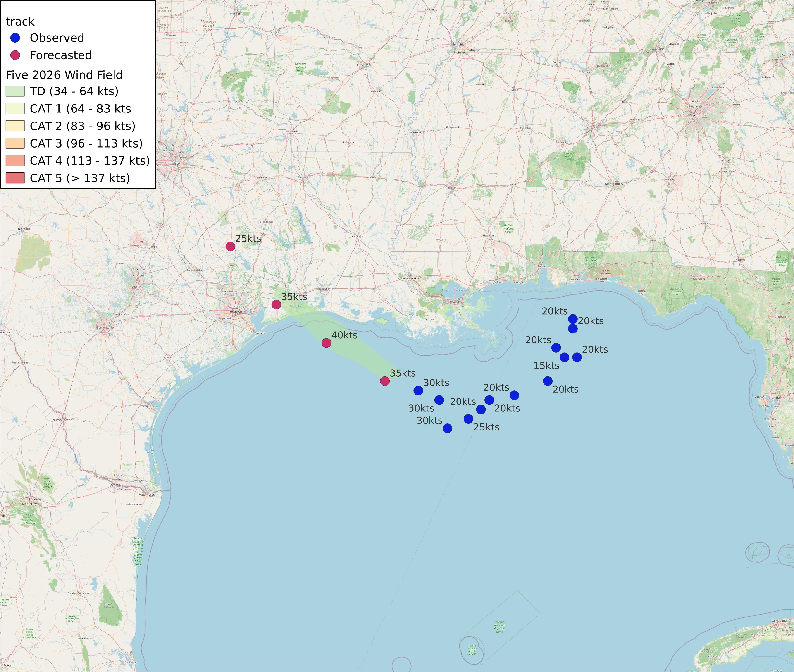
Task: Click the Tallahassee city label
Action: point(699,278)
